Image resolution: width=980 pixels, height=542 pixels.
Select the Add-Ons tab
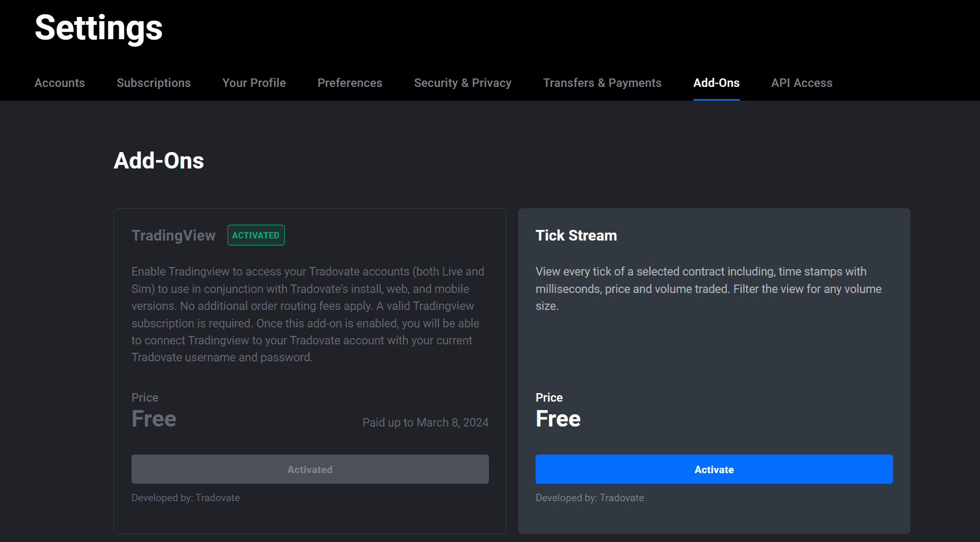pos(716,83)
